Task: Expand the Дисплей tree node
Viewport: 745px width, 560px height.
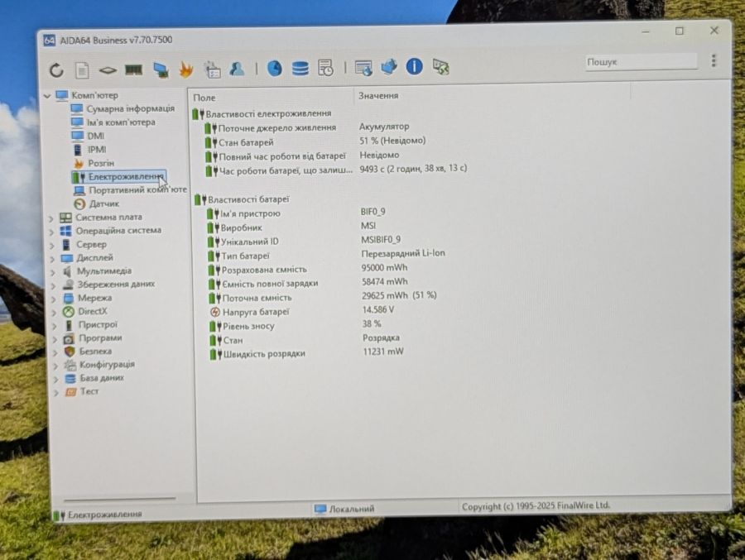Action: click(x=53, y=259)
